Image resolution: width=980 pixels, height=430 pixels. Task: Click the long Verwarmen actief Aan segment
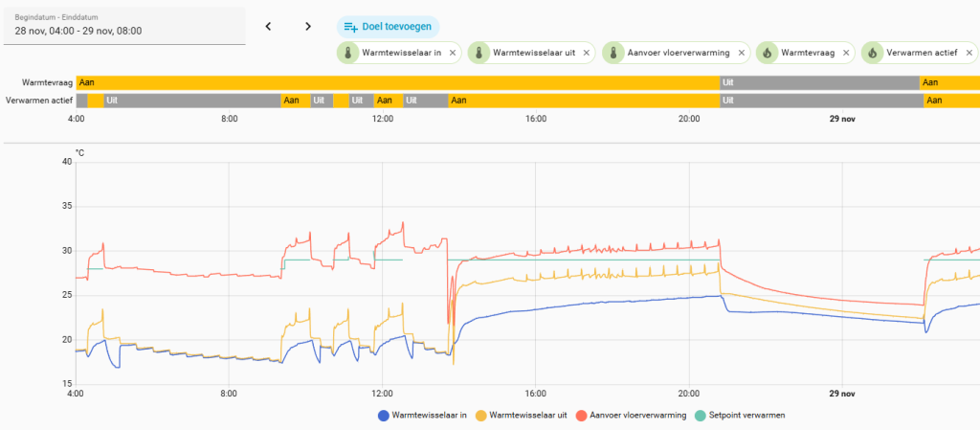[x=584, y=100]
